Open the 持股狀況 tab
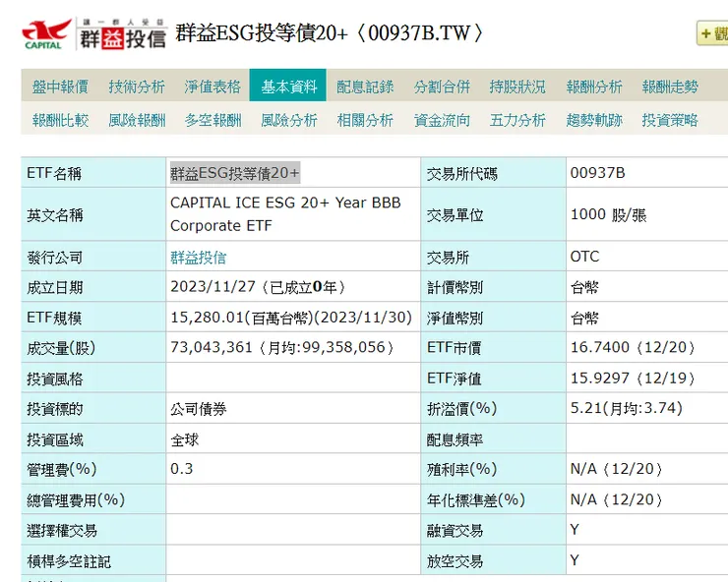Viewport: 728px width, 582px height. tap(517, 87)
